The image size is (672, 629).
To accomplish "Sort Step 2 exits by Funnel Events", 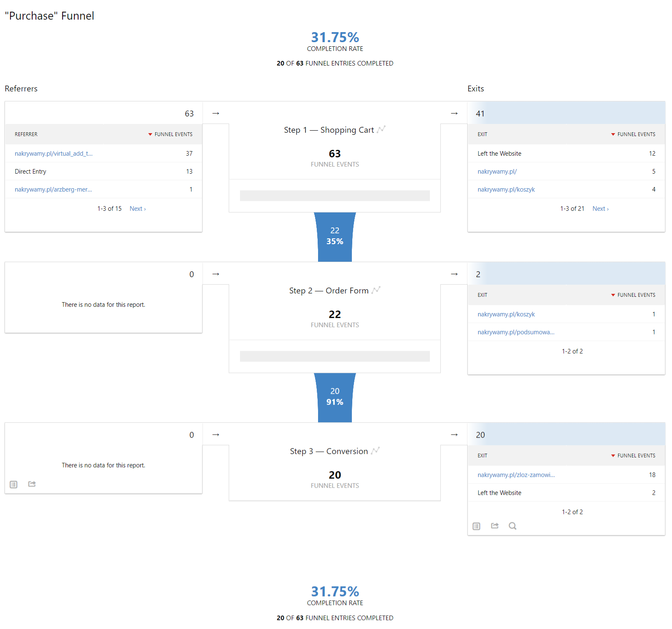I will 636,295.
